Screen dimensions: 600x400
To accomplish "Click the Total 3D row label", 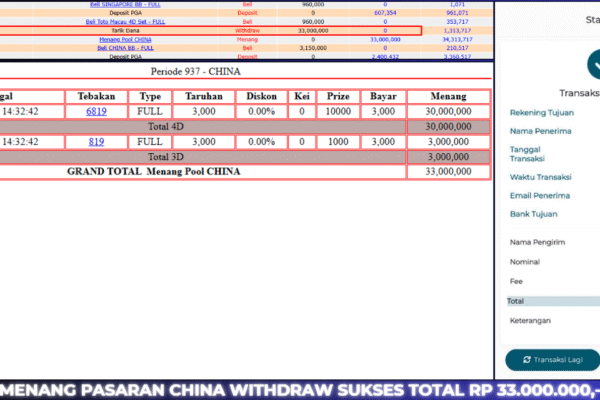I will pyautogui.click(x=166, y=157).
